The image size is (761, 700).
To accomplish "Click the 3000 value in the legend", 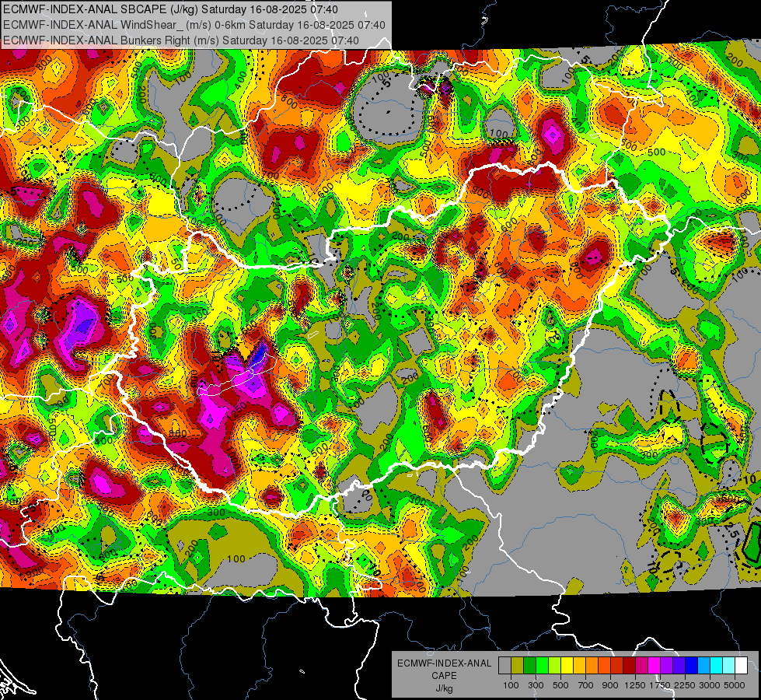I will point(710,685).
